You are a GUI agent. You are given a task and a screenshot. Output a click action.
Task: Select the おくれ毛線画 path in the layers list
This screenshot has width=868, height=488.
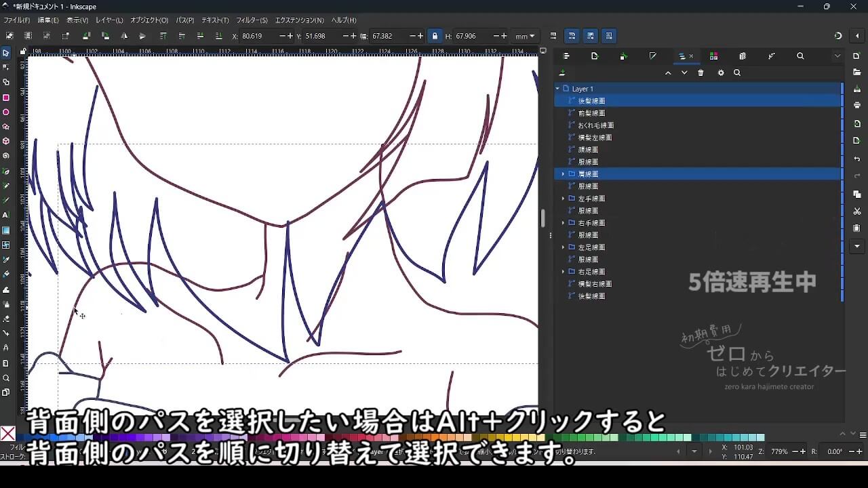(595, 125)
